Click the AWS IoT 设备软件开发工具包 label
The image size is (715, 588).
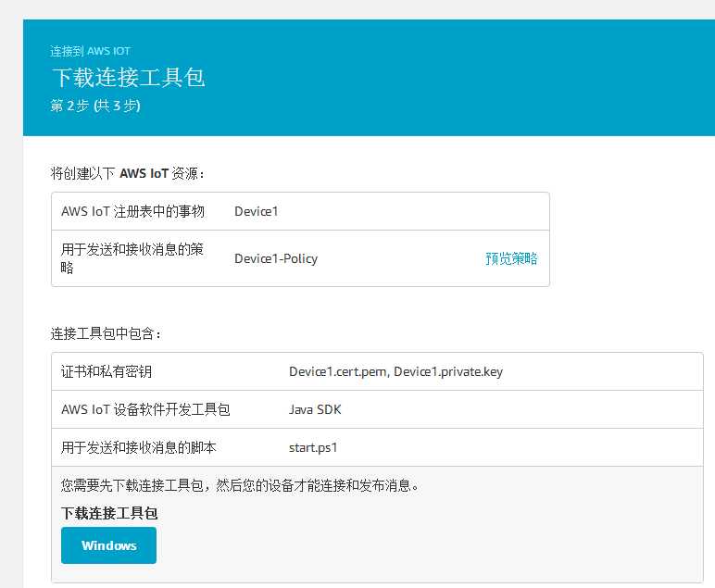point(145,409)
